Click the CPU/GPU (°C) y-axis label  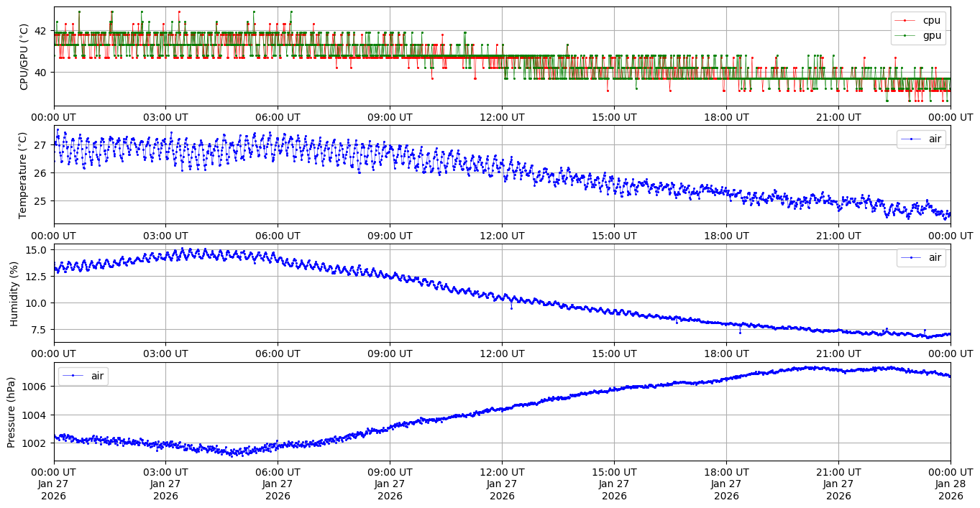coord(24,57)
